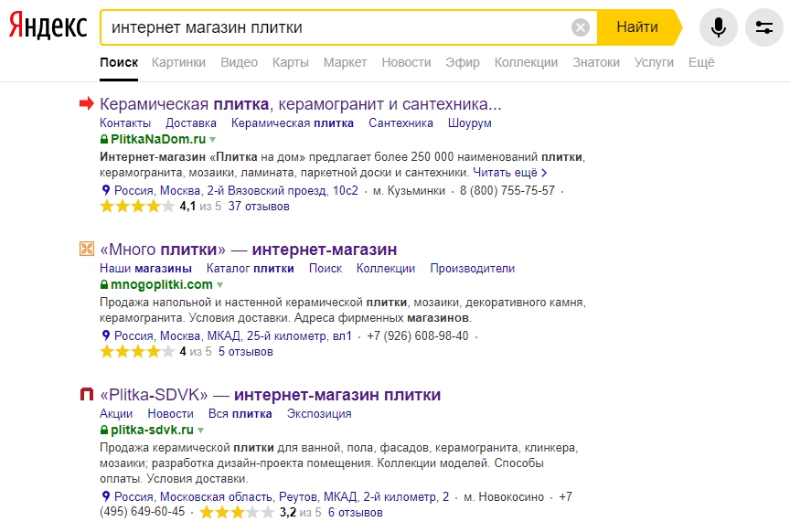Expand dropdown arrow next to plitka-sdvk.ru
Screen dimensions: 790x532
200,431
